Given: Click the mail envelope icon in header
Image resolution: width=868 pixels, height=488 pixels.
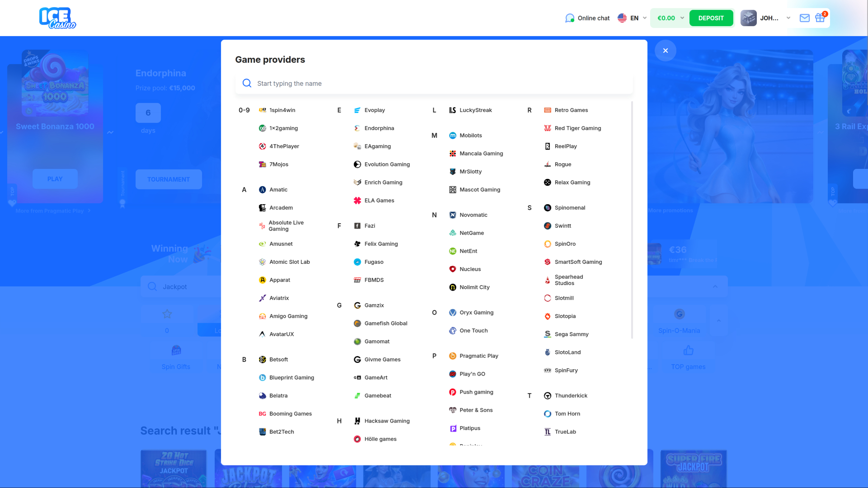Looking at the screenshot, I should [x=804, y=18].
